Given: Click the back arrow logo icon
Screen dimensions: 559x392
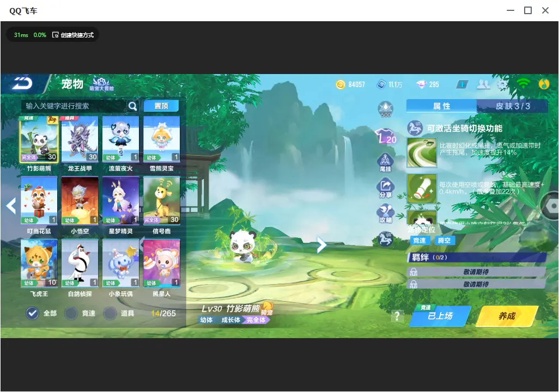Looking at the screenshot, I should tap(22, 84).
